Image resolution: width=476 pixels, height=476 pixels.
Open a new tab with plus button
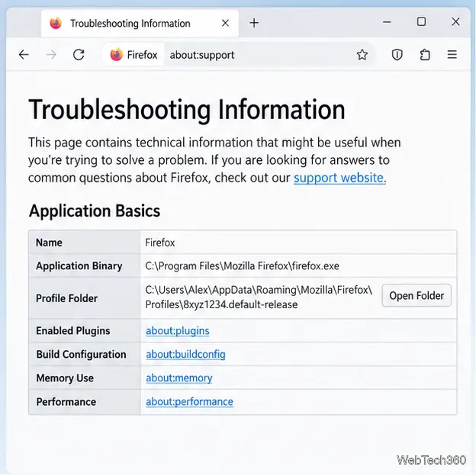point(254,23)
